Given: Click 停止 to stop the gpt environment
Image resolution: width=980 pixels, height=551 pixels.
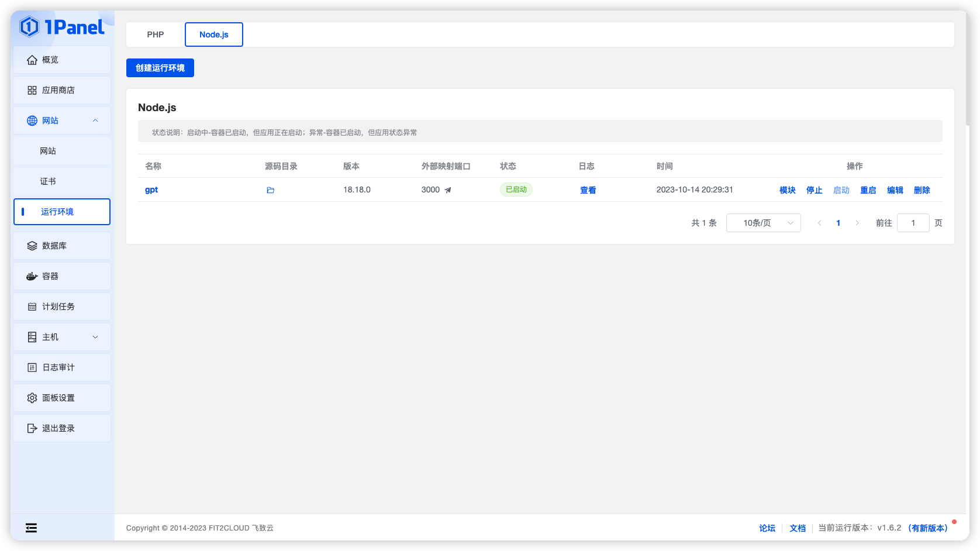Looking at the screenshot, I should click(814, 190).
